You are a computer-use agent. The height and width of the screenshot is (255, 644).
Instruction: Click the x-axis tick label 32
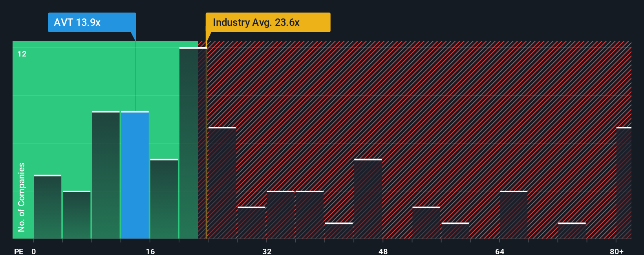(267, 251)
